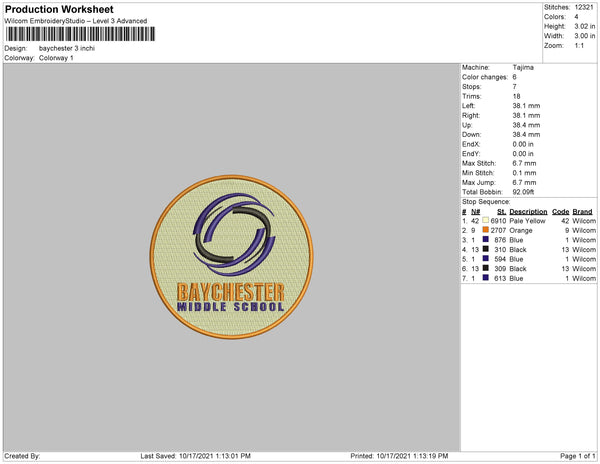Click the 'Production Worksheet' title
The width and height of the screenshot is (600, 464).
pos(59,9)
